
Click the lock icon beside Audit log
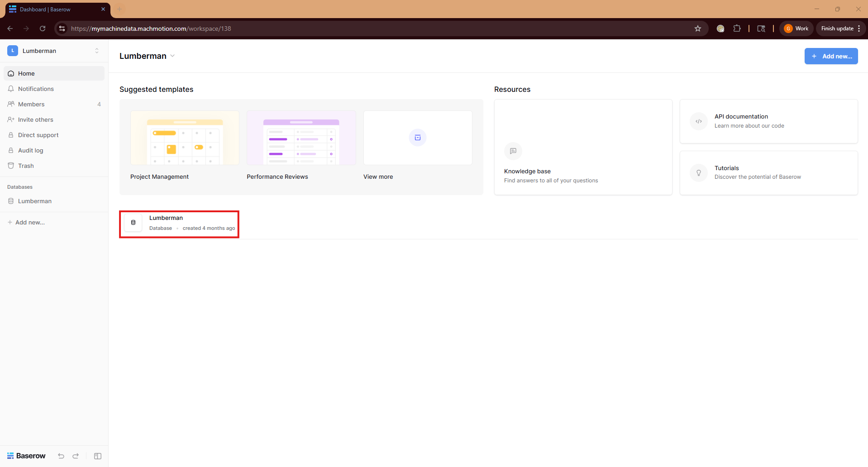pyautogui.click(x=11, y=150)
